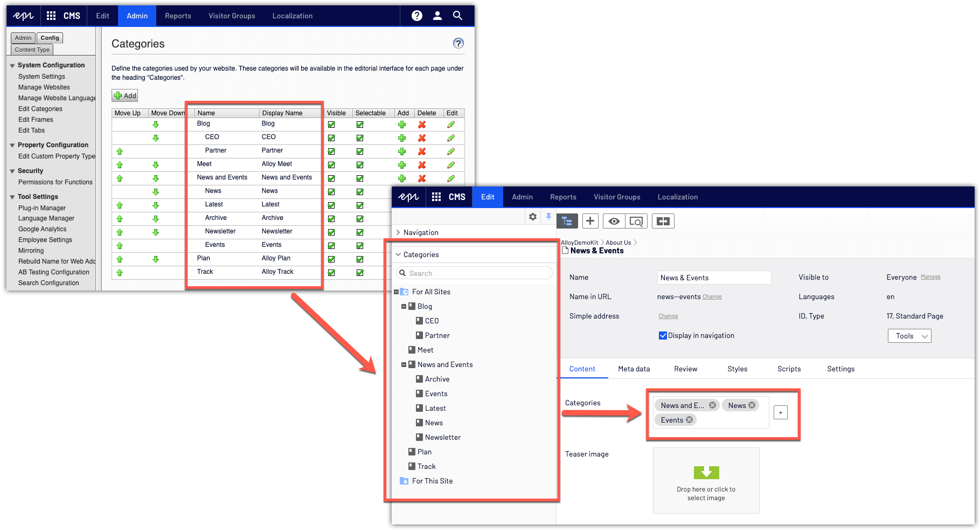The height and width of the screenshot is (532, 980).
Task: Remove the Events category tag
Action: (689, 420)
